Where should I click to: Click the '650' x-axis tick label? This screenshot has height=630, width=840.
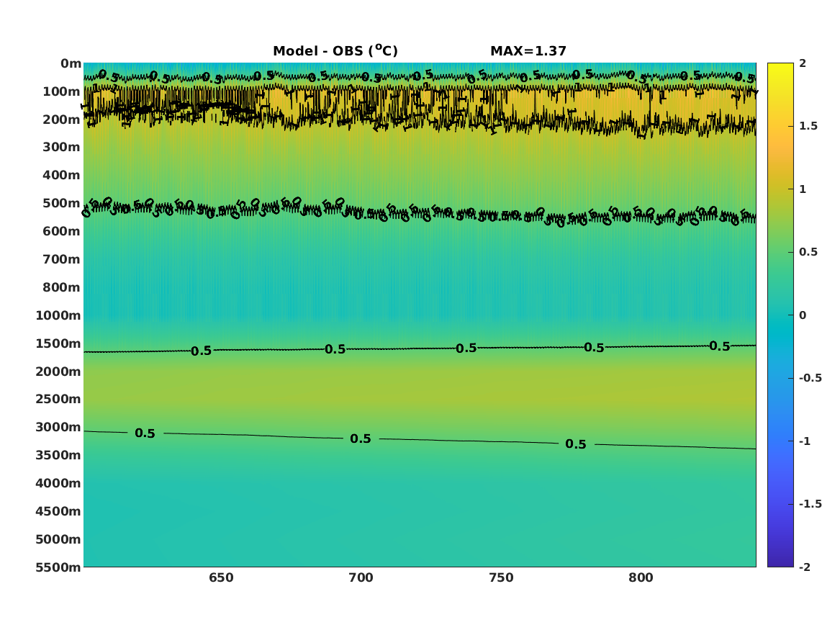tap(221, 577)
